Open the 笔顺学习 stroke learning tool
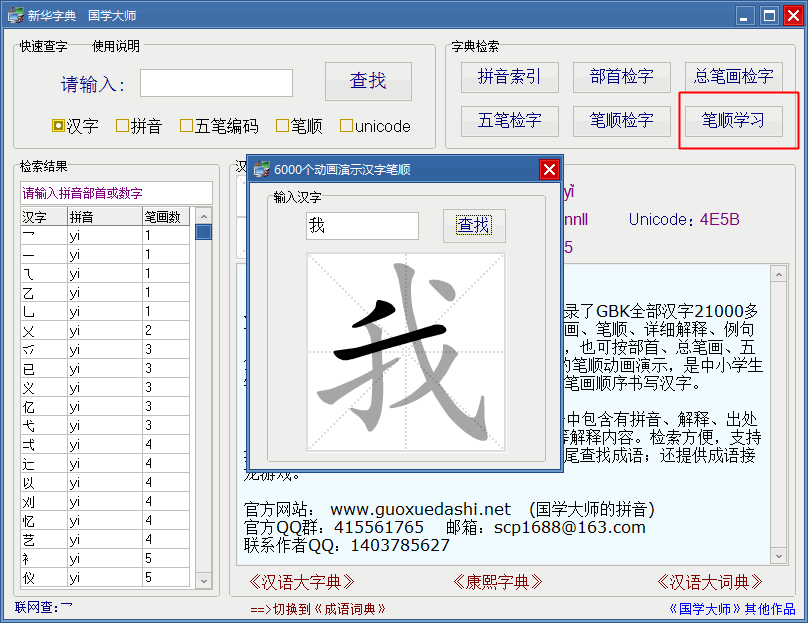 [x=733, y=121]
